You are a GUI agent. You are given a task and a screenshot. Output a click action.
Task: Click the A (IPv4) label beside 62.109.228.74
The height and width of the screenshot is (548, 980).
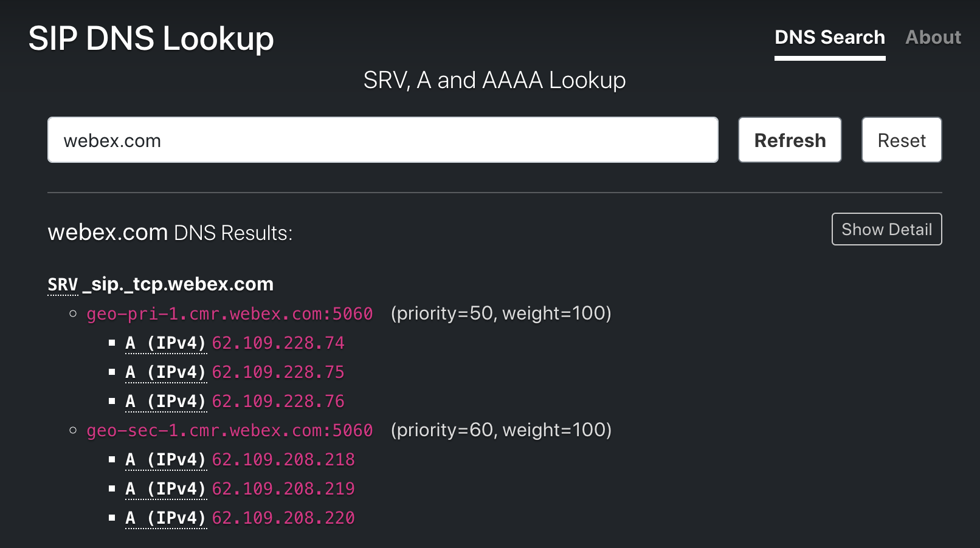[x=165, y=343]
